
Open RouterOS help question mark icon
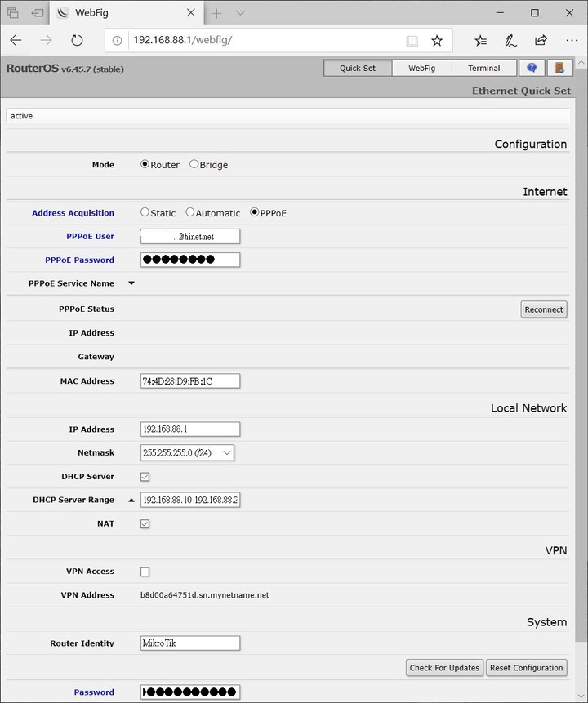[x=532, y=68]
